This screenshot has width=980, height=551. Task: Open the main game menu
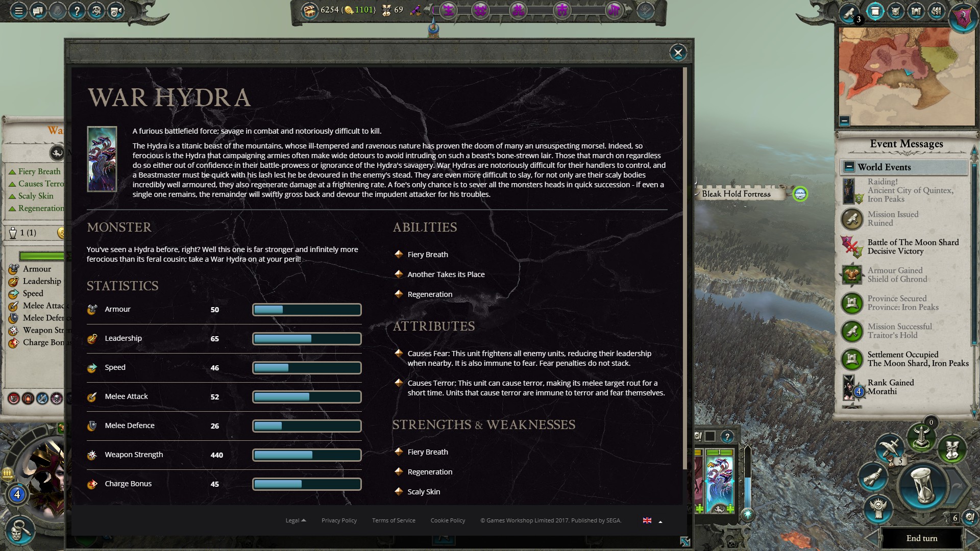[18, 11]
